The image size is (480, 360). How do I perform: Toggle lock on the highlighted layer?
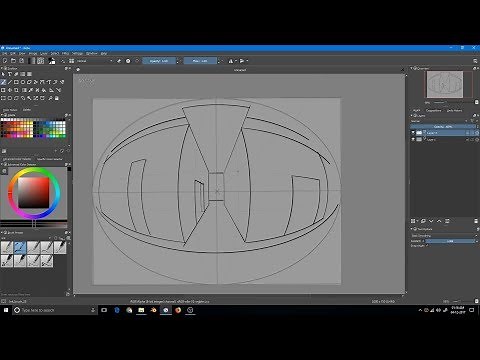[x=468, y=133]
